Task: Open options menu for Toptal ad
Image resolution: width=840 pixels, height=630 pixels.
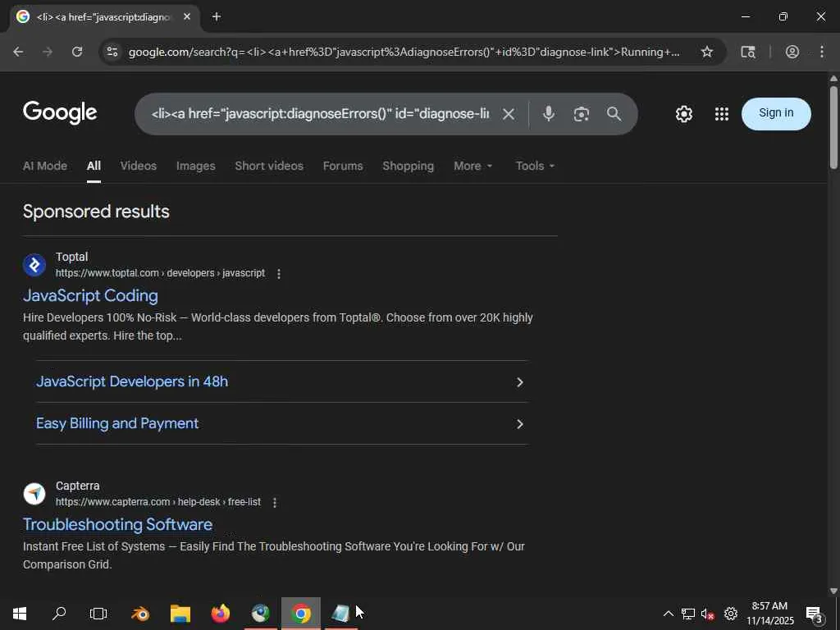Action: pyautogui.click(x=279, y=274)
